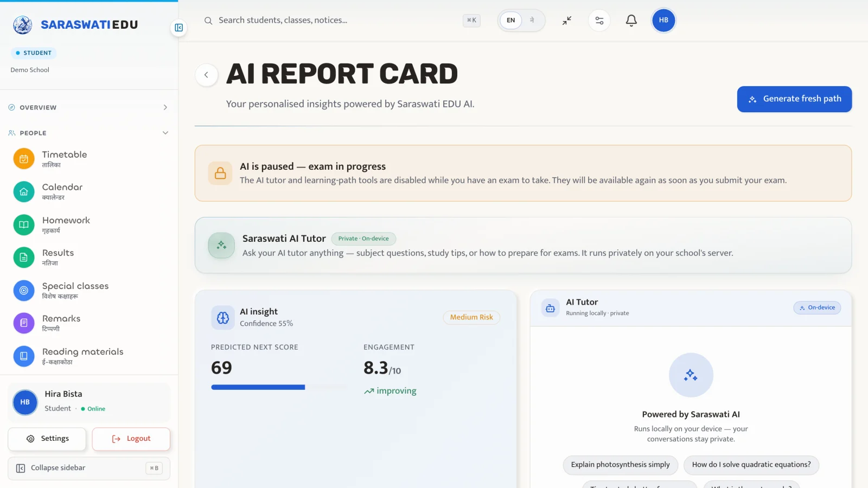Image resolution: width=868 pixels, height=488 pixels.
Task: Toggle the sidebar panel icon near logo
Action: tap(179, 28)
